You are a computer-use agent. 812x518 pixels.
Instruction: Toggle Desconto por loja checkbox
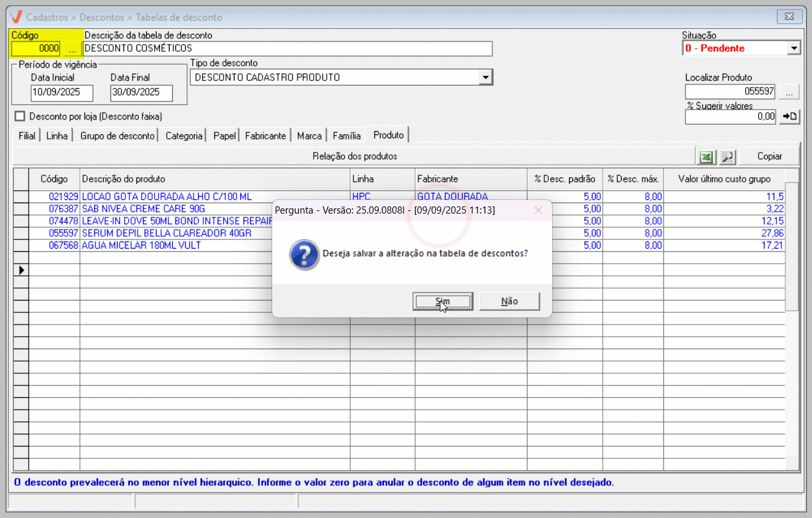click(19, 116)
